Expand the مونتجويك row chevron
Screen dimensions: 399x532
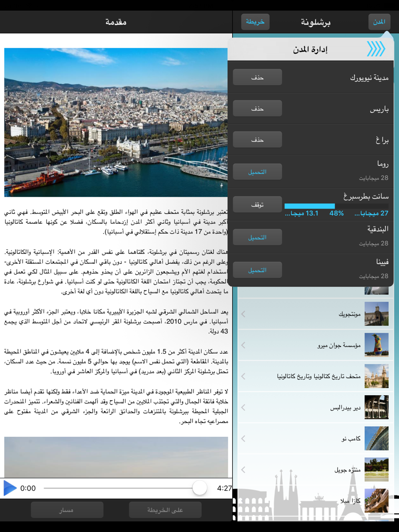(x=243, y=314)
